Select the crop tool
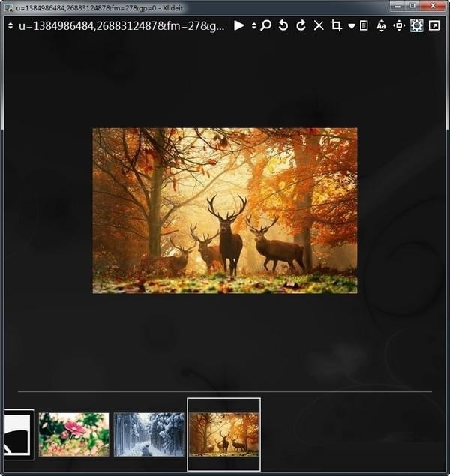Viewport: 450px width, 476px height. coord(336,25)
